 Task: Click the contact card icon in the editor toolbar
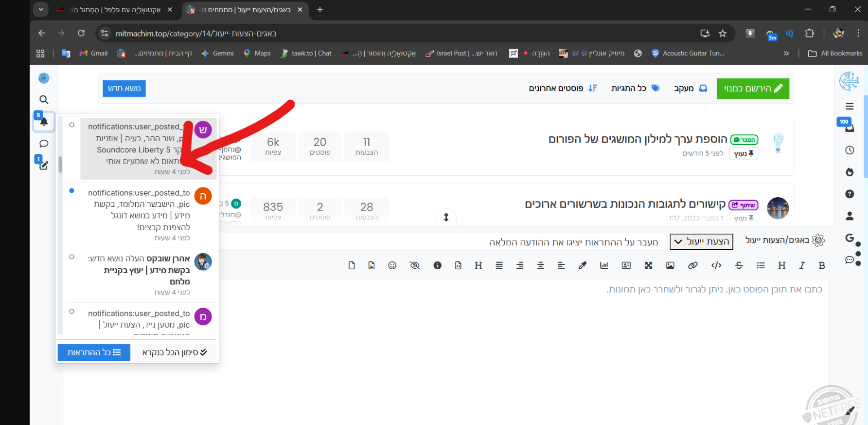[x=626, y=265]
